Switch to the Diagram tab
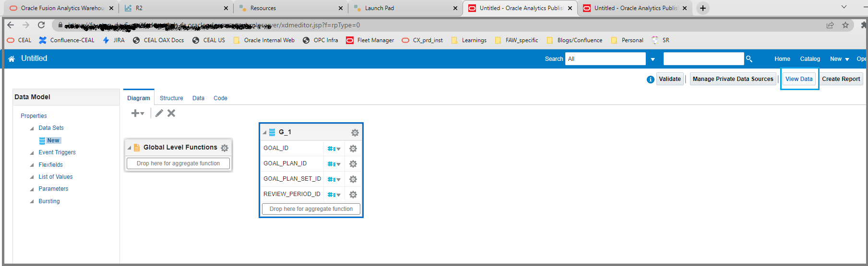This screenshot has width=868, height=266. point(139,98)
